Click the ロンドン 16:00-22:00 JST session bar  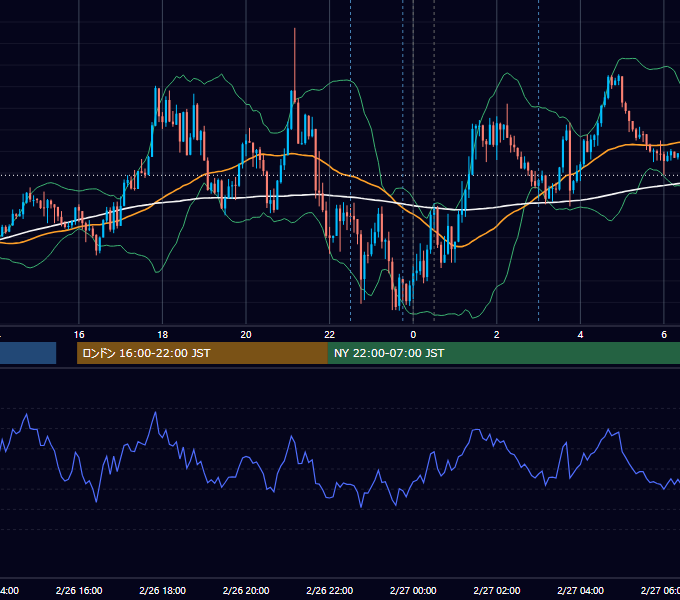coord(202,353)
